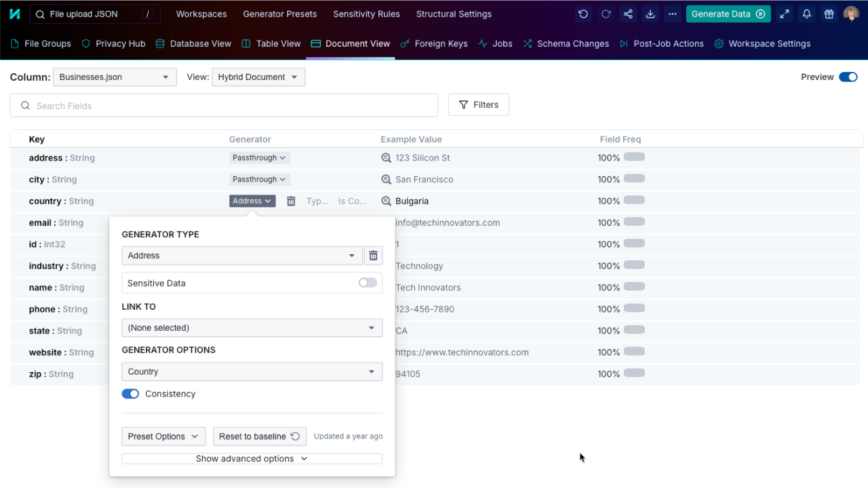Select the id : Int32 key
The height and width of the screenshot is (488, 868).
(47, 245)
